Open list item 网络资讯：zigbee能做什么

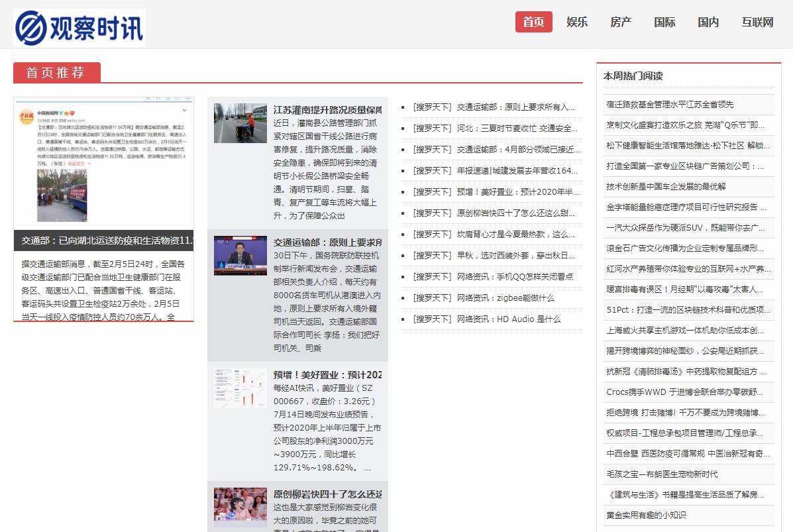point(505,298)
